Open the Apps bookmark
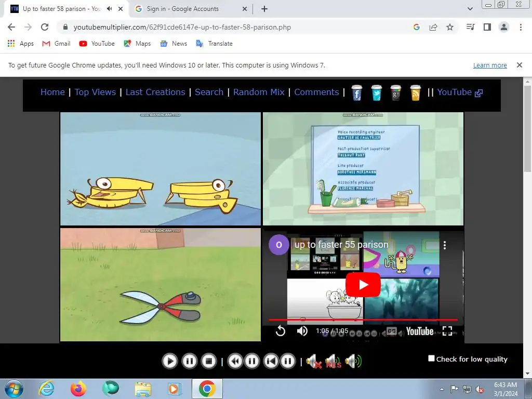The image size is (532, 399). (x=21, y=44)
